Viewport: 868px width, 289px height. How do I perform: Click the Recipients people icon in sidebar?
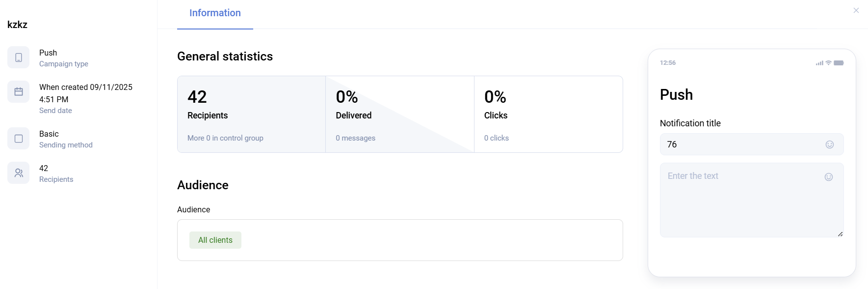[x=19, y=173]
